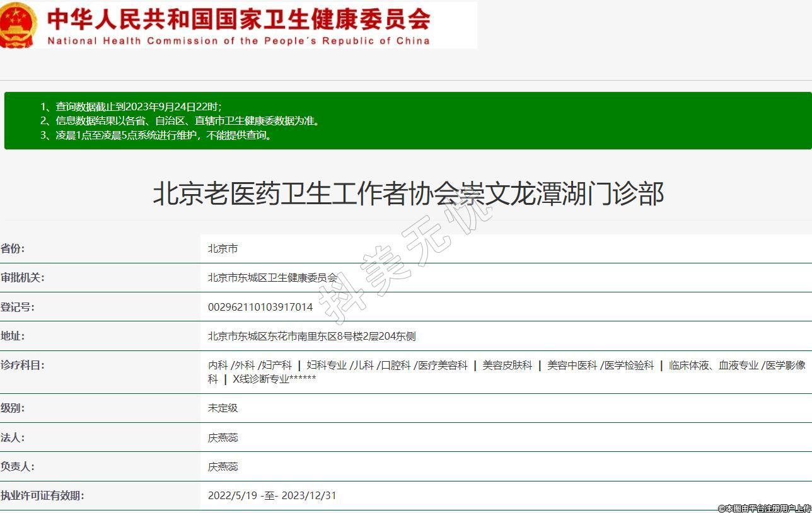This screenshot has height=513, width=812.
Task: Select the 省份 value 北京市
Action: point(223,249)
